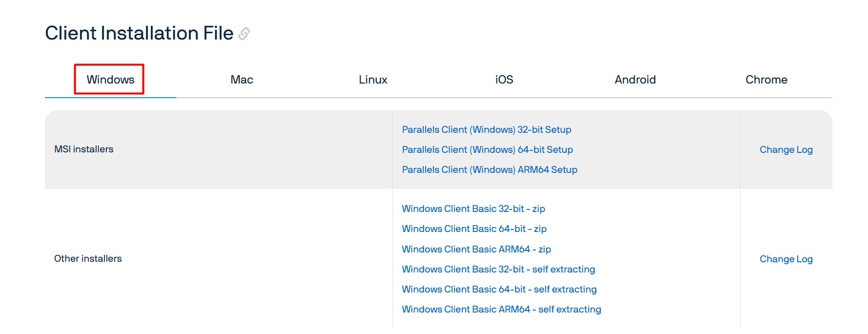Open the Chrome tab

pyautogui.click(x=766, y=80)
